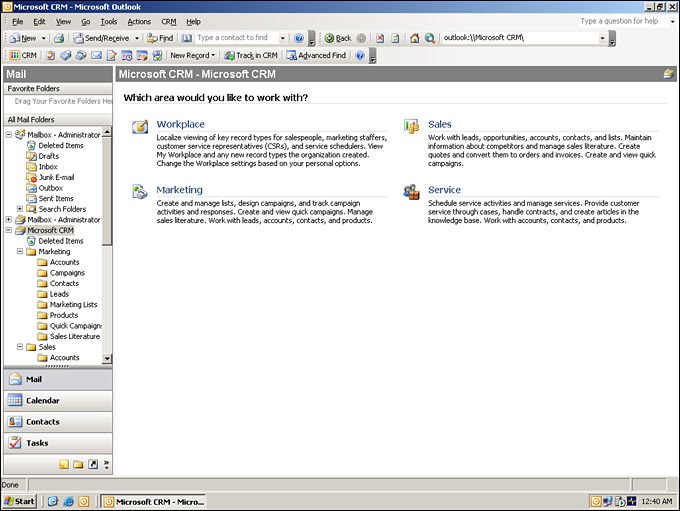Click the Help icon at the end of the CRM toolbar

point(360,55)
